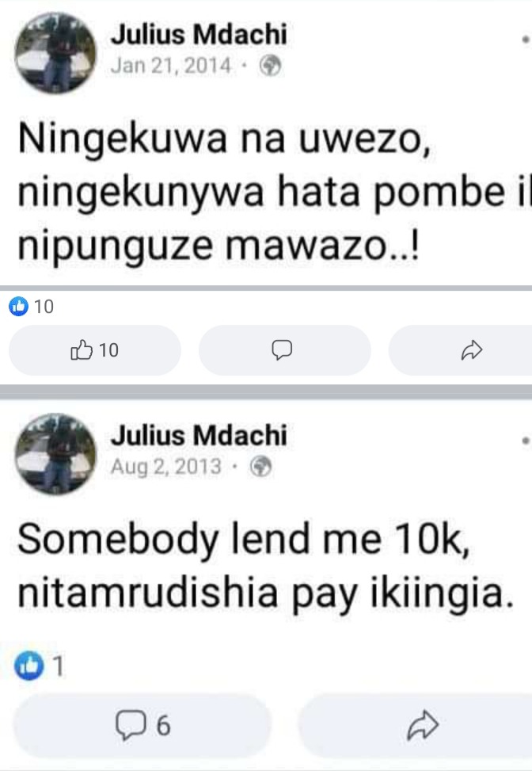Share the Somebody lend me 10k post
Image resolution: width=532 pixels, height=771 pixels.
point(416,725)
